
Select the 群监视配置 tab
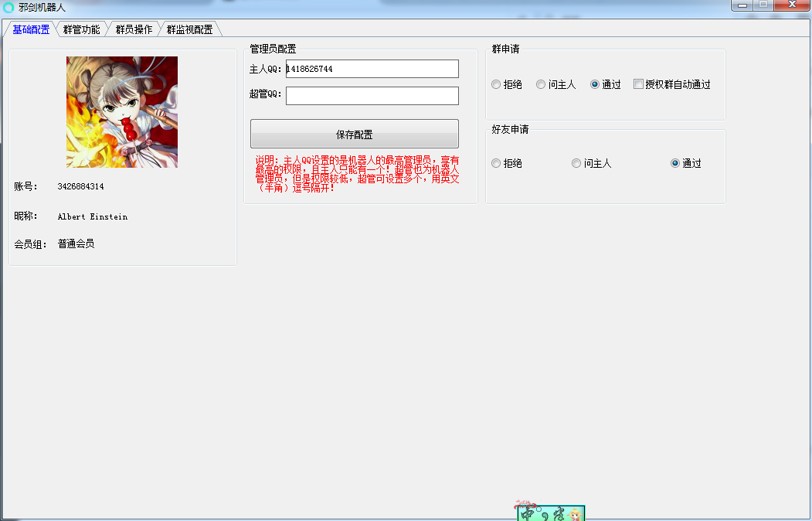click(189, 29)
